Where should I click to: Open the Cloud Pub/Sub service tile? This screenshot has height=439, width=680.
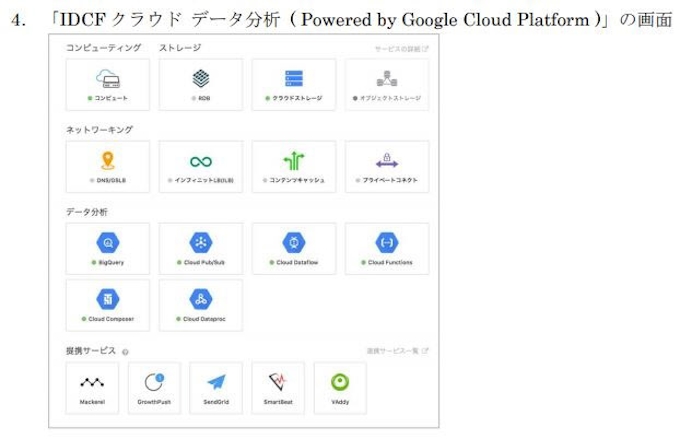tap(201, 248)
